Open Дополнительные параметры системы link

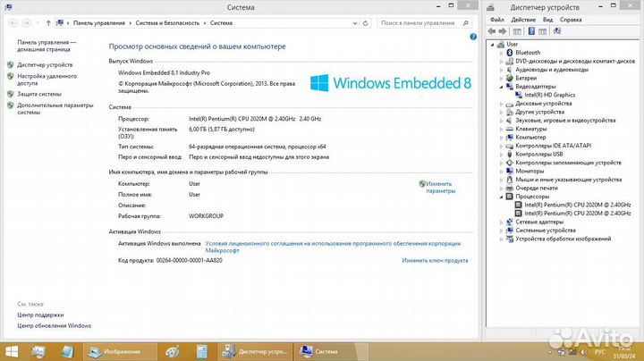55,109
